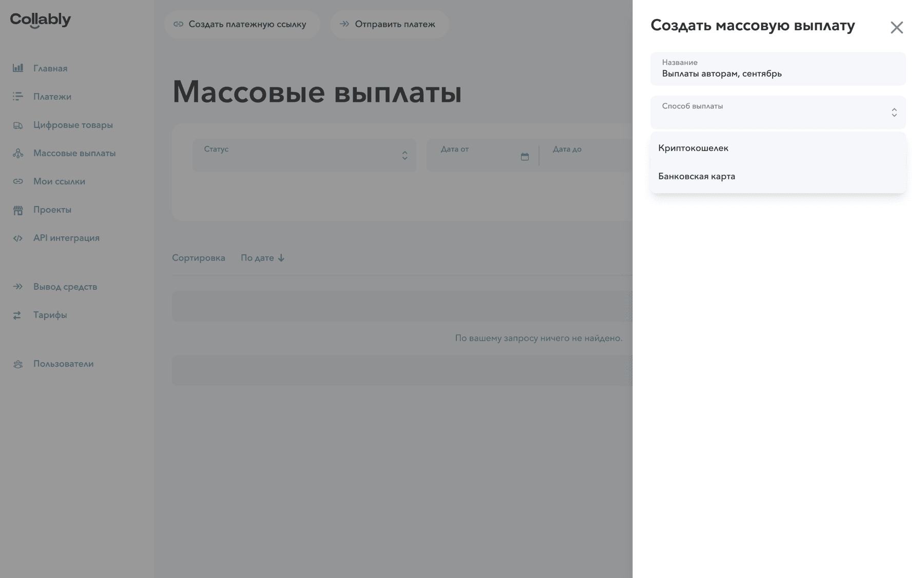Change sorting via По дате
This screenshot has height=578, width=924.
(262, 258)
